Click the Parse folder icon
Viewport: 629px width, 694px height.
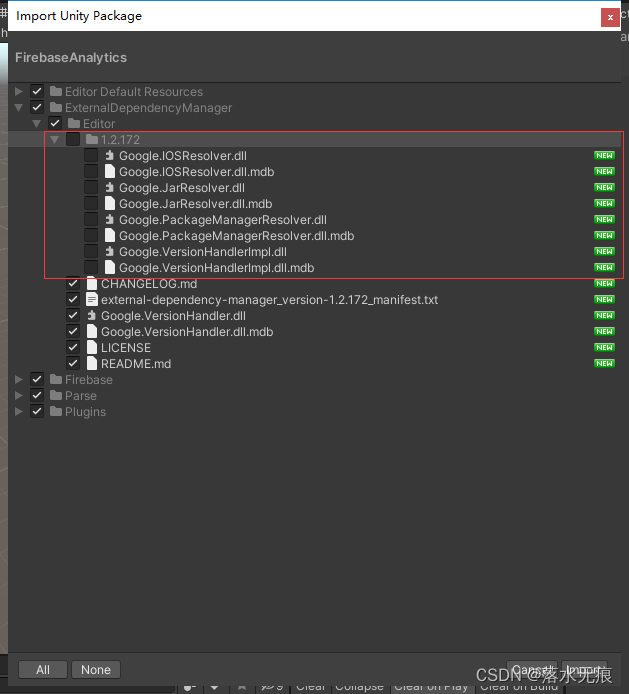[x=56, y=395]
